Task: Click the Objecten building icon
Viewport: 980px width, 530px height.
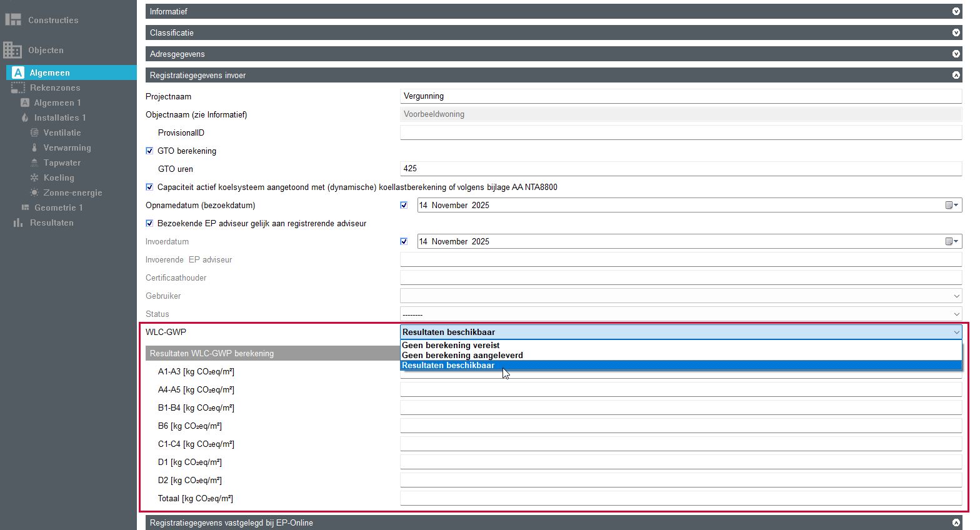Action: click(x=12, y=50)
